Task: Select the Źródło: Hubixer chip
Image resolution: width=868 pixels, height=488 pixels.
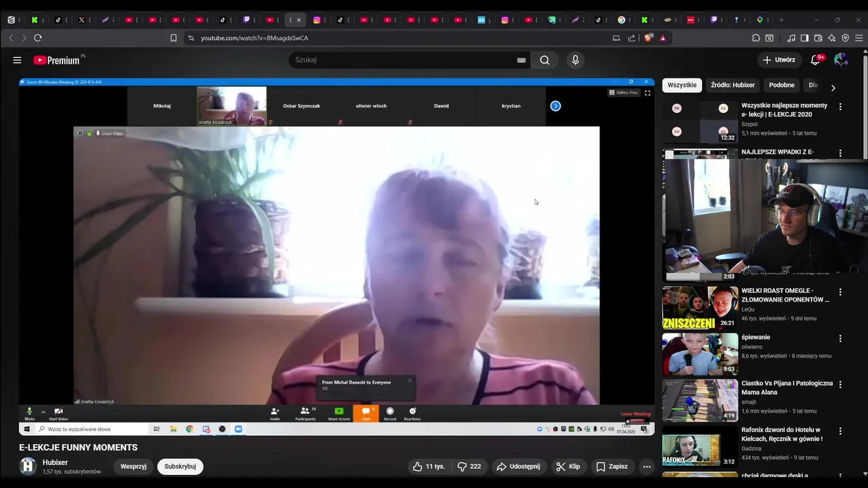Action: pyautogui.click(x=732, y=85)
